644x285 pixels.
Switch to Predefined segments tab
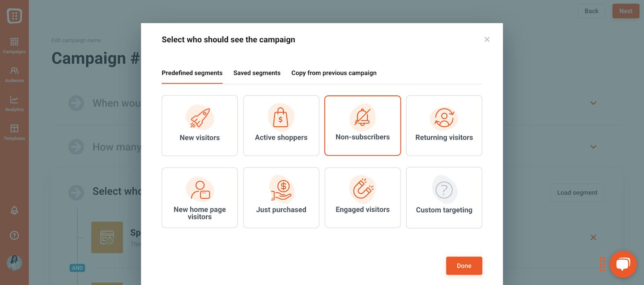click(192, 73)
